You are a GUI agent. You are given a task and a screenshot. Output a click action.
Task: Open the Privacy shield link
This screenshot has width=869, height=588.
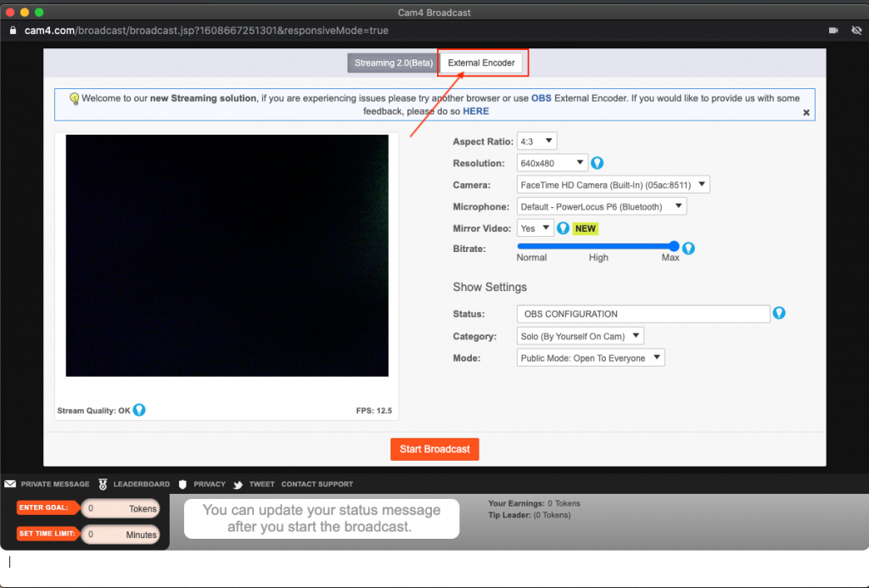[202, 484]
